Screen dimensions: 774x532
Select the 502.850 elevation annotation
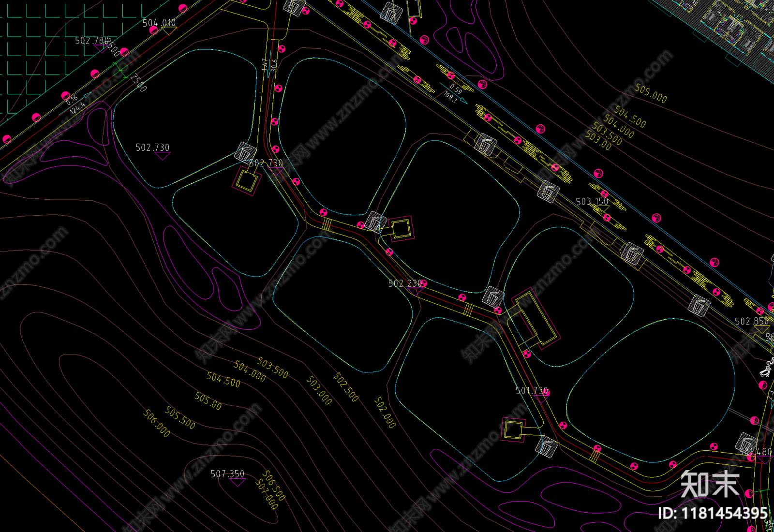pyautogui.click(x=752, y=321)
